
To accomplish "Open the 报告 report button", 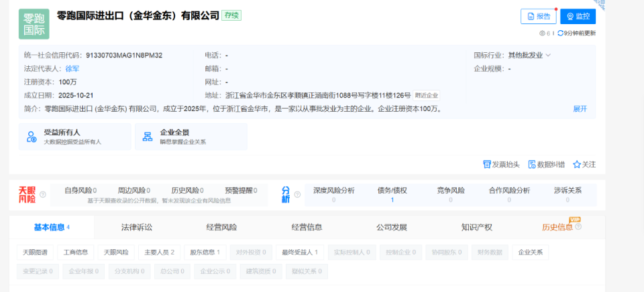I will pyautogui.click(x=539, y=16).
